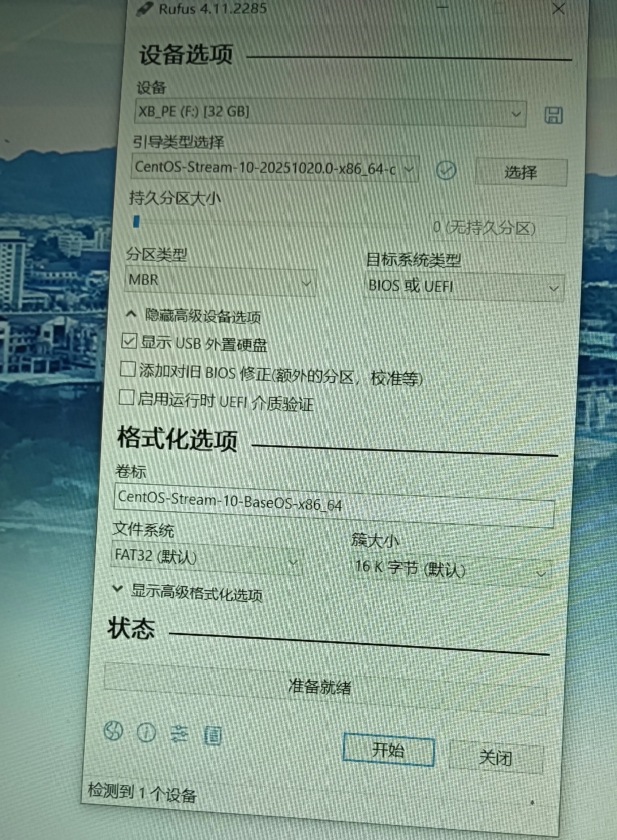The width and height of the screenshot is (617, 840).
Task: Collapse 隐藏高级设备选项 section
Action: coord(194,316)
